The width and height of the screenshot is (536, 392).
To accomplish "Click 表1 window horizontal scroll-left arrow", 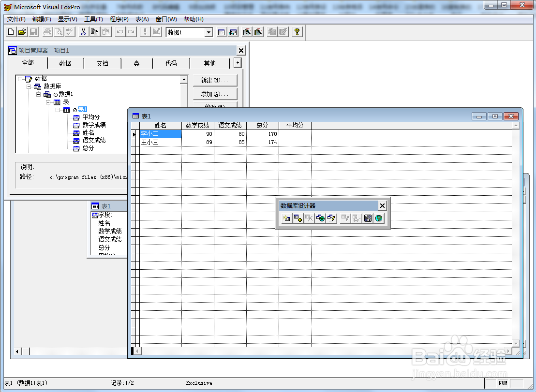I will tap(137, 351).
